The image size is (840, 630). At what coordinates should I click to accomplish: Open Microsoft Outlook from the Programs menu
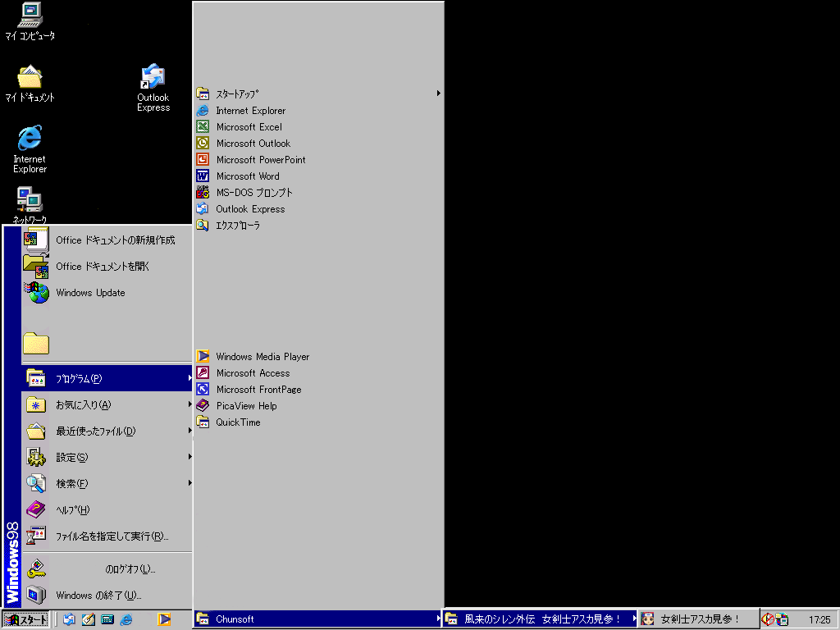coord(318,143)
